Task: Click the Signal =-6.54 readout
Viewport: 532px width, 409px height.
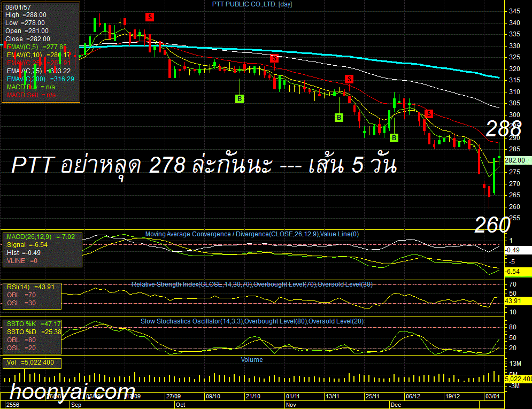Action: pyautogui.click(x=27, y=245)
